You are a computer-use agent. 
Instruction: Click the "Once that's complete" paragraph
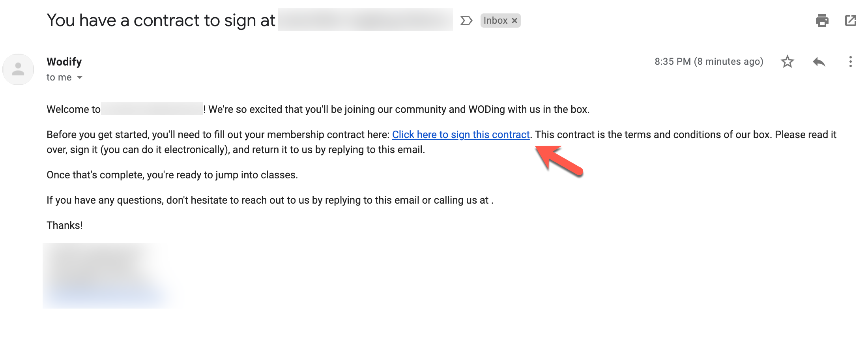[x=172, y=175]
